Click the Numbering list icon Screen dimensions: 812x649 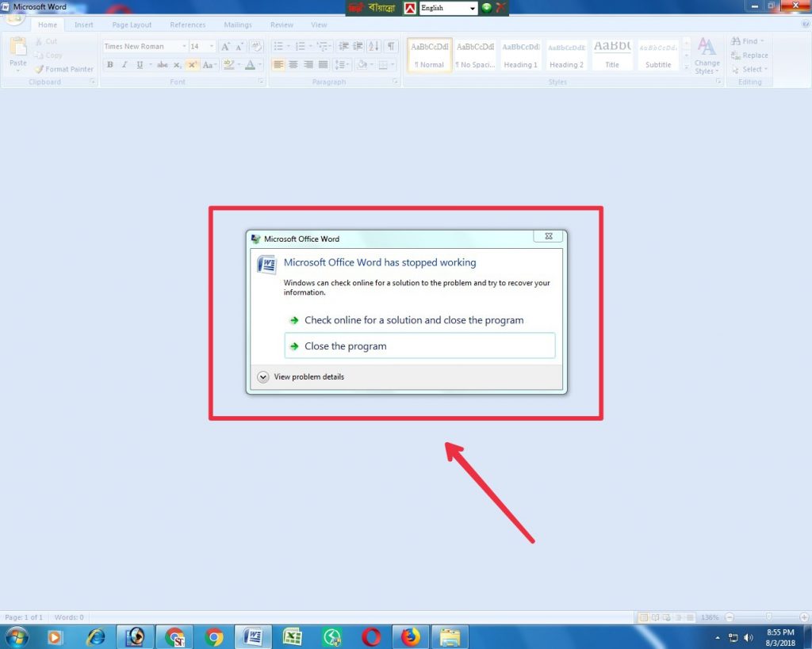pyautogui.click(x=300, y=47)
